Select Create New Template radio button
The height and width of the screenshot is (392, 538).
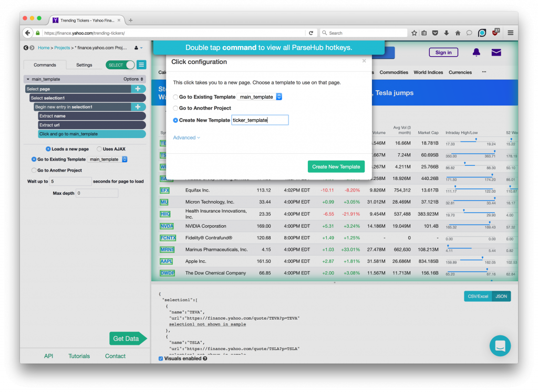(x=175, y=120)
